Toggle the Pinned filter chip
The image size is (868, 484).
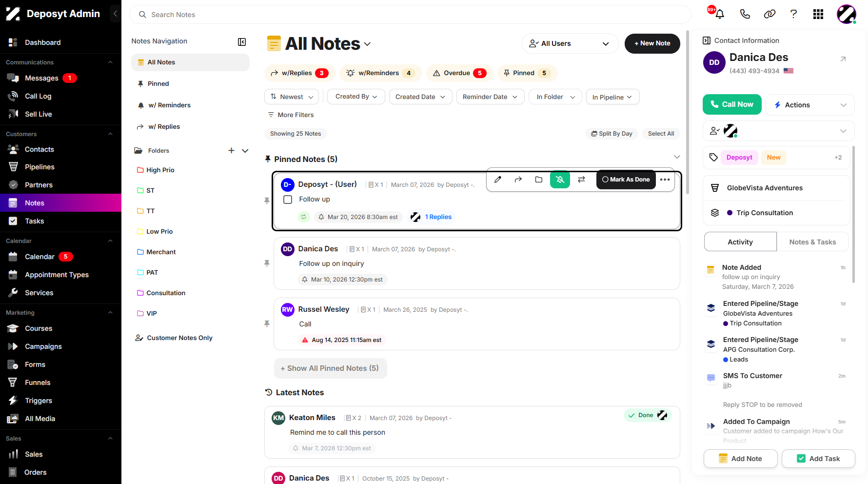[x=527, y=73]
